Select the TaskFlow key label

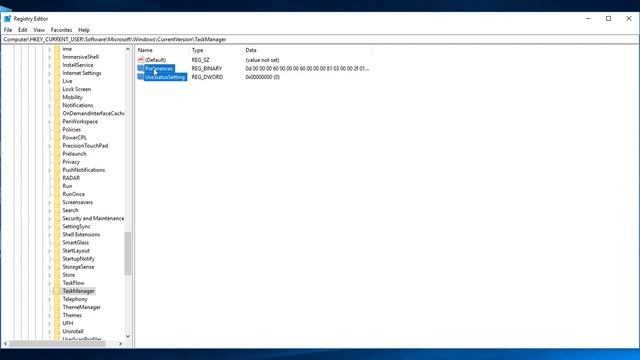pos(73,283)
